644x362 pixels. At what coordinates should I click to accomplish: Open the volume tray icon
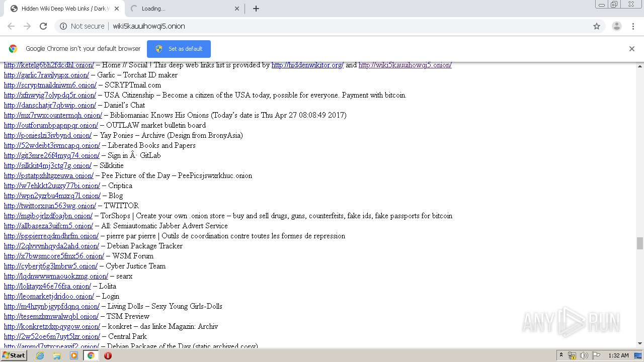pos(584,355)
